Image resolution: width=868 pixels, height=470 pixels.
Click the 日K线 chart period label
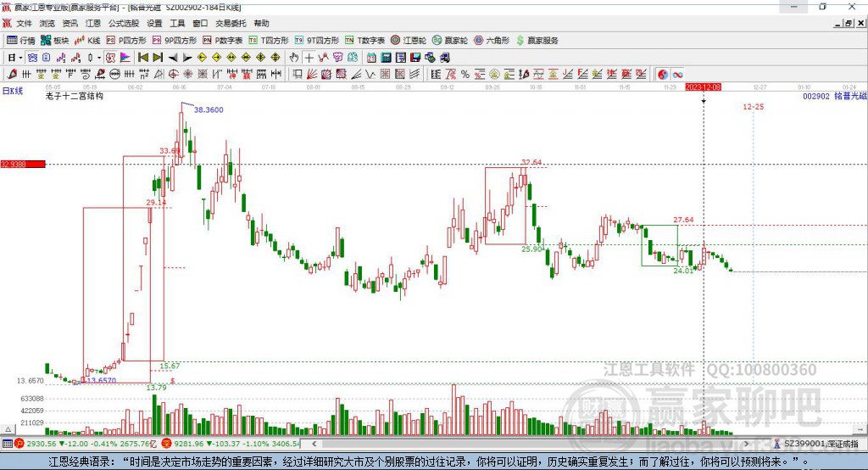[x=12, y=91]
